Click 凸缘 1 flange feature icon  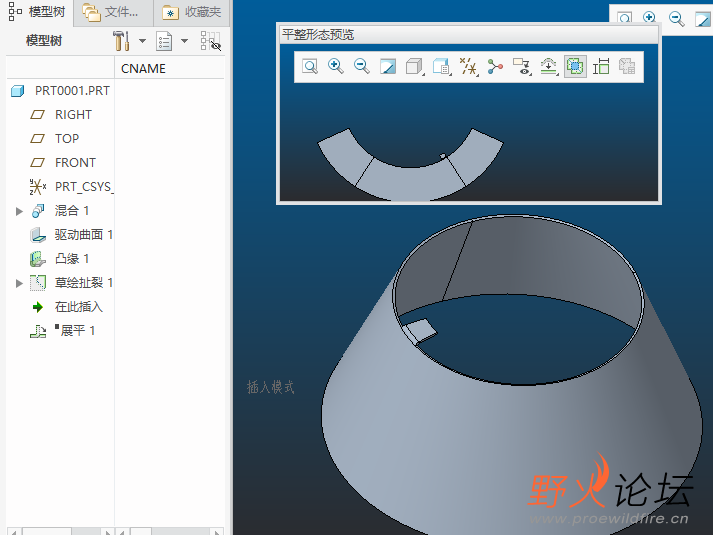coord(37,259)
